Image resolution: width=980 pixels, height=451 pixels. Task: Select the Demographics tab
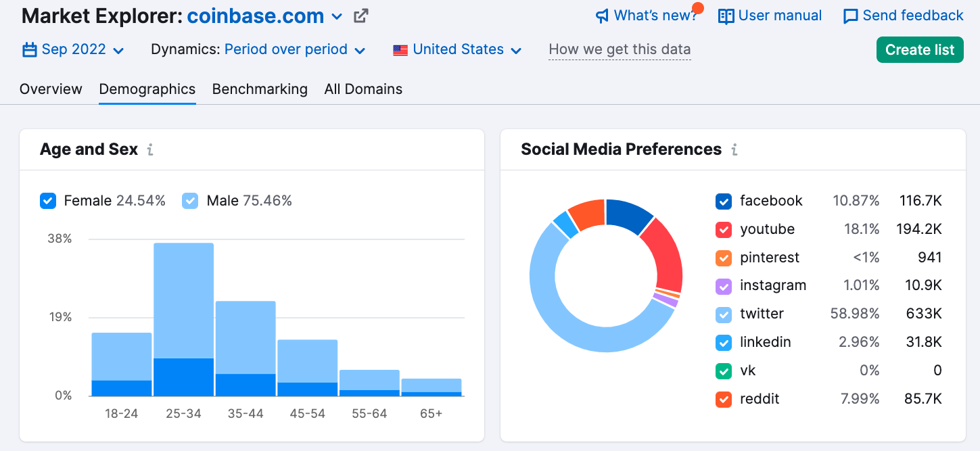(147, 89)
